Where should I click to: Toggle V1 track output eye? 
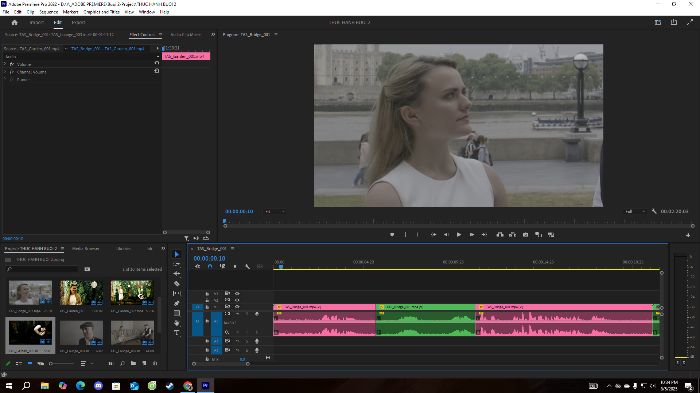(238, 307)
